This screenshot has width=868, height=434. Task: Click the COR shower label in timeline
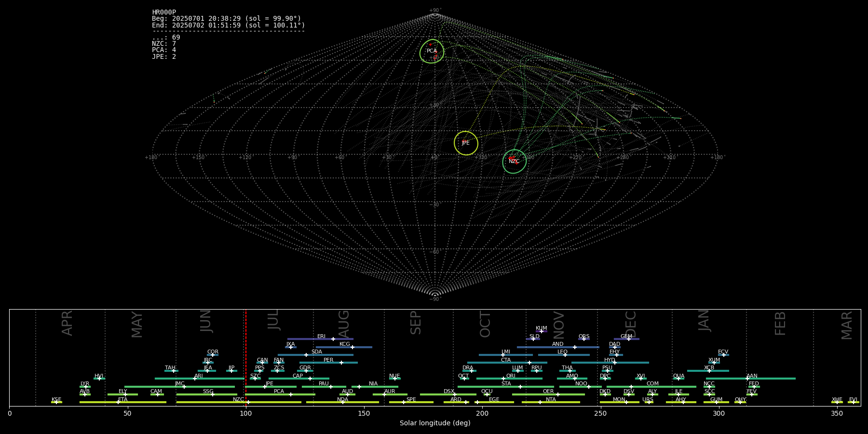click(213, 352)
